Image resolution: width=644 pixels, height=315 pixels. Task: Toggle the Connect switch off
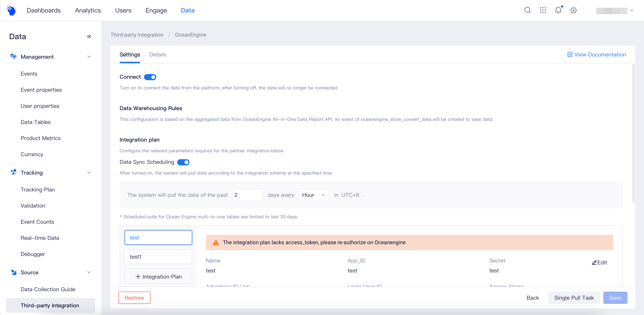150,77
